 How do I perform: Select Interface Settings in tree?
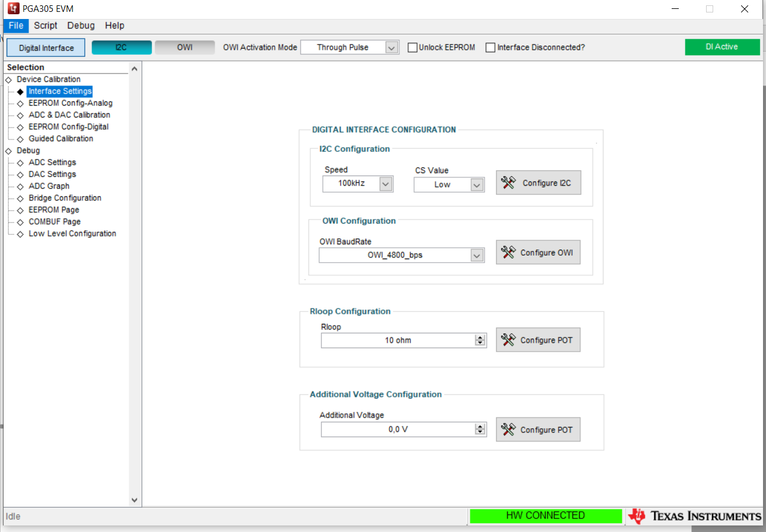(x=60, y=91)
